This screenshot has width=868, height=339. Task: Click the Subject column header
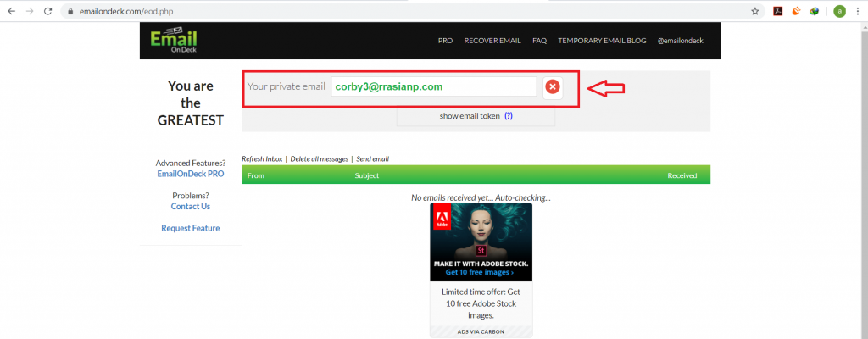[366, 175]
